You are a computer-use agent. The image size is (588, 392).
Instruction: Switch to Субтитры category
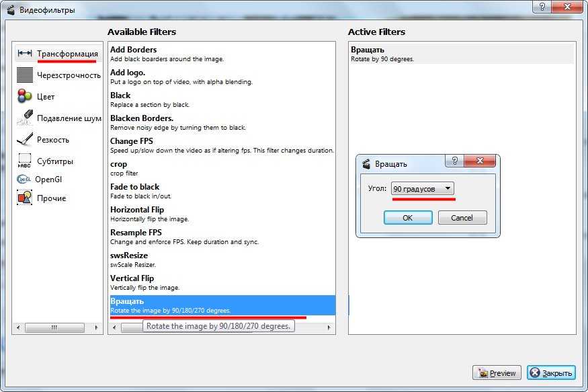[55, 161]
